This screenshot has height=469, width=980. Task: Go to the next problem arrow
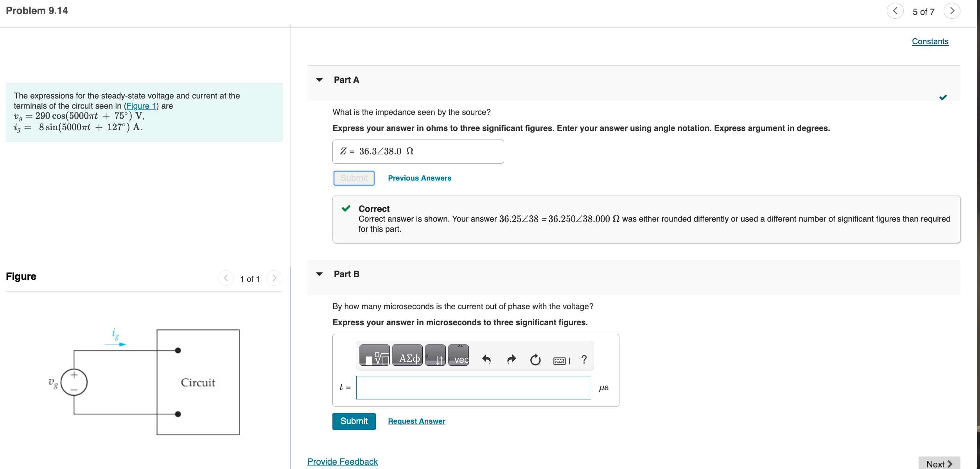pyautogui.click(x=951, y=11)
